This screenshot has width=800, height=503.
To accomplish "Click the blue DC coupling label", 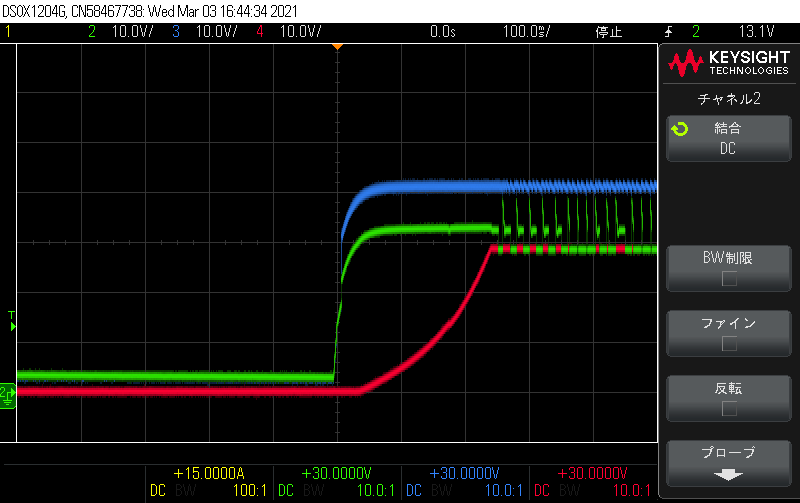I will coord(414,491).
